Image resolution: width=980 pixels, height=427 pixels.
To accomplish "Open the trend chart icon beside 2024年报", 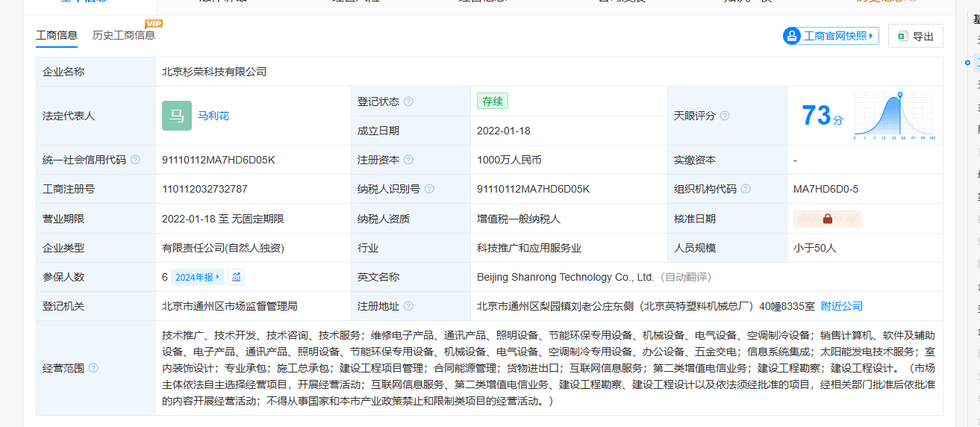I will (236, 277).
